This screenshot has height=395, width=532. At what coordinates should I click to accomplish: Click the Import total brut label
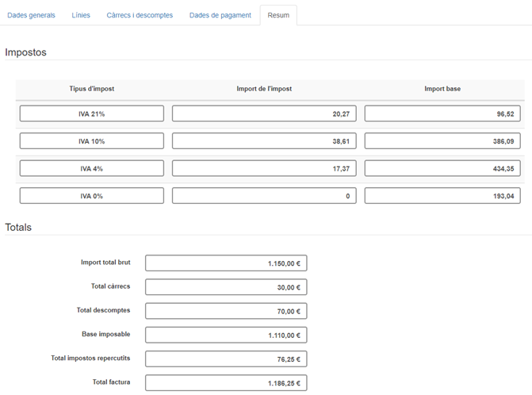[105, 263]
